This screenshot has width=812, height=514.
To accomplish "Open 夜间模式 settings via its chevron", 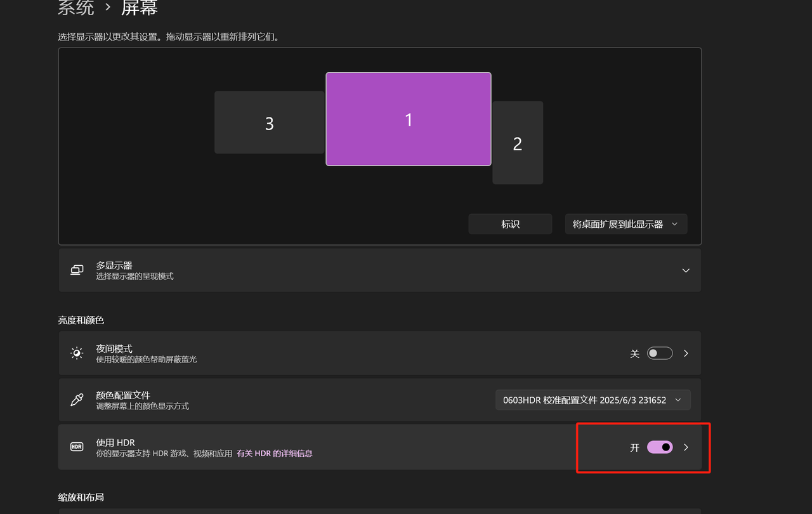I will [x=685, y=353].
